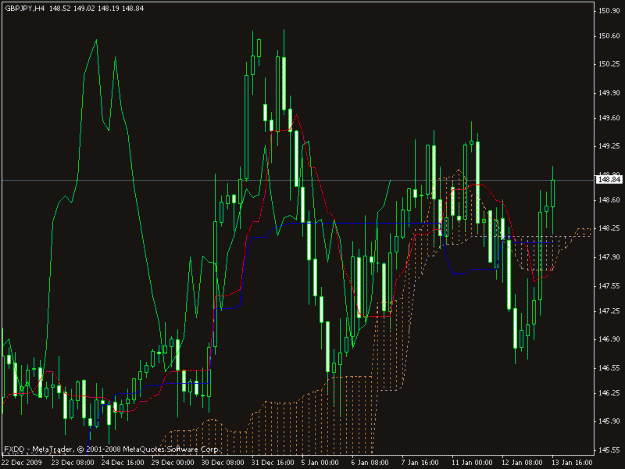
Task: Click the 149.25 price axis label
Action: [x=609, y=146]
